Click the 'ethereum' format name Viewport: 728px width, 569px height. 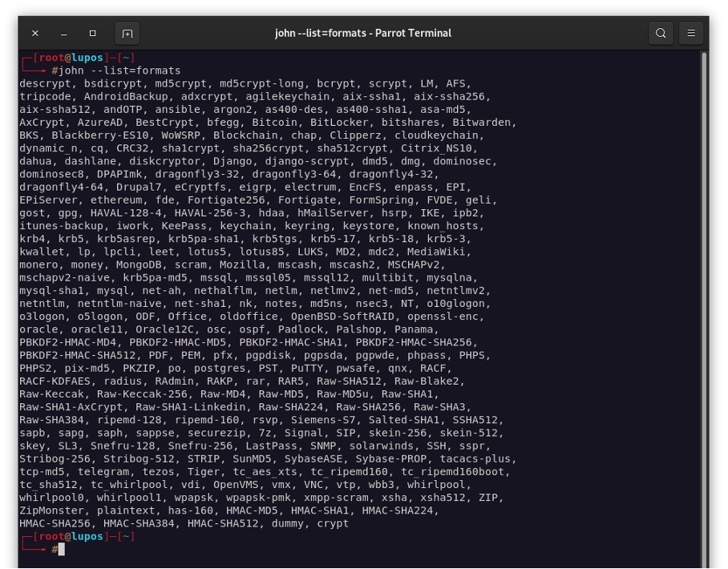pyautogui.click(x=116, y=200)
